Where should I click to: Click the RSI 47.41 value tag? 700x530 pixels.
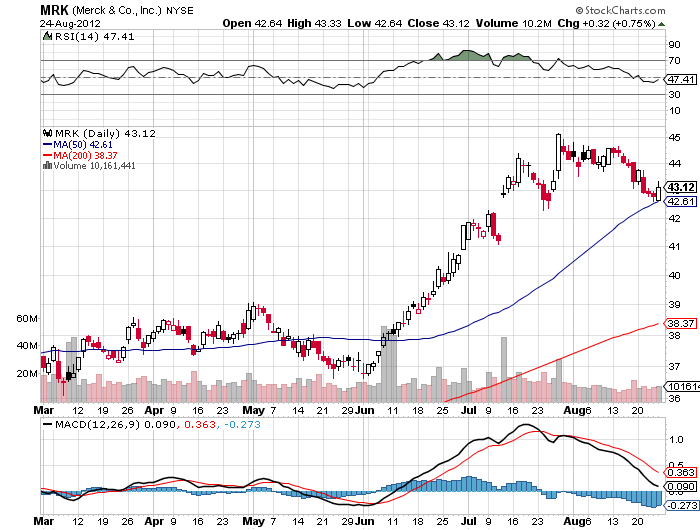[680, 79]
